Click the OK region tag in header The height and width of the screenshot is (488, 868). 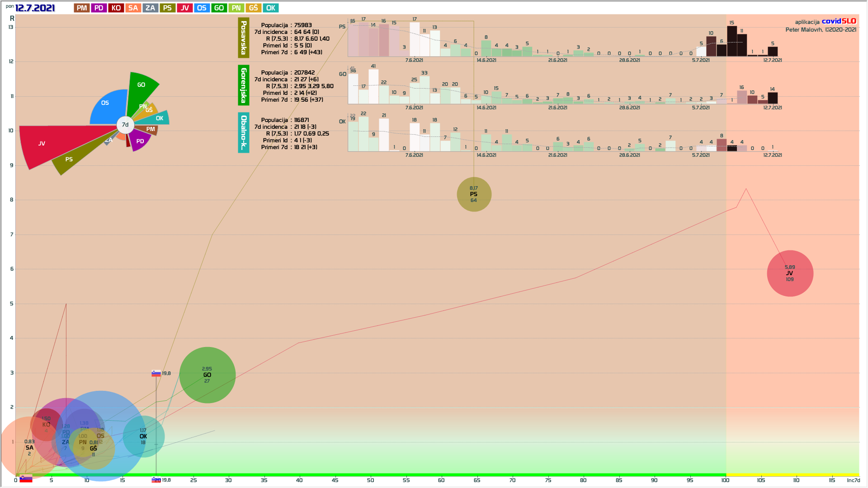pyautogui.click(x=270, y=8)
